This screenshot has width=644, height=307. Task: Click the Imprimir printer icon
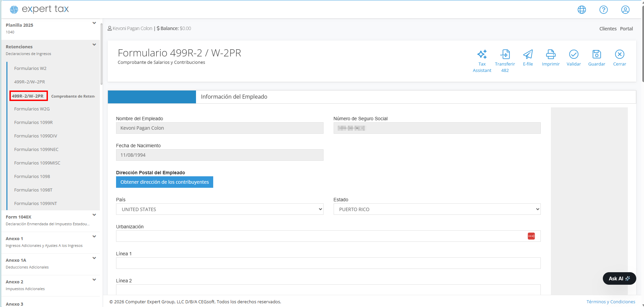[551, 54]
